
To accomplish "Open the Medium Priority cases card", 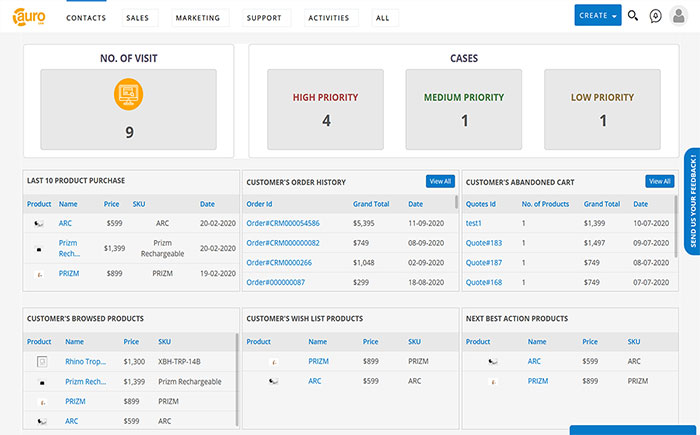I will [464, 109].
